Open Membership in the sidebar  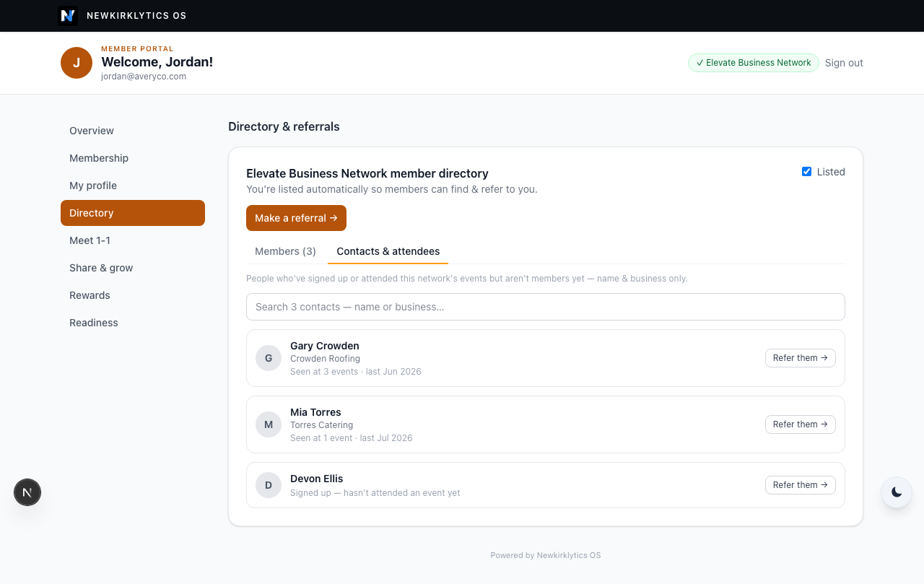(133, 158)
